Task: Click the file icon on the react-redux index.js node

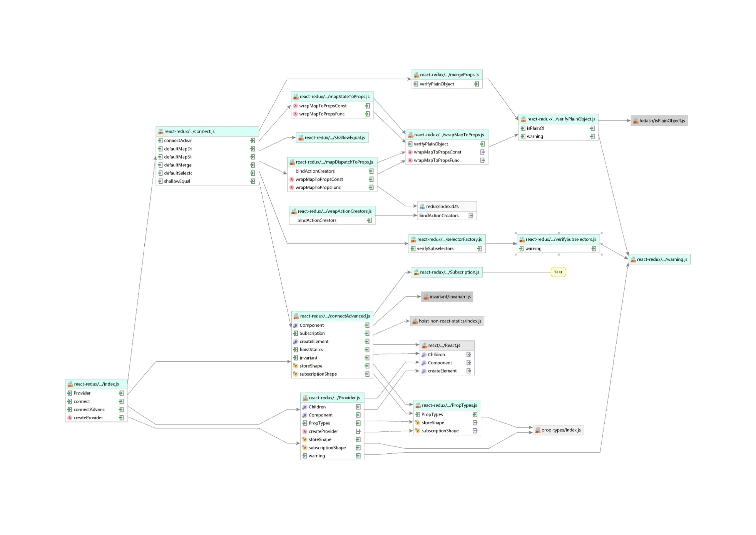Action: (70, 384)
